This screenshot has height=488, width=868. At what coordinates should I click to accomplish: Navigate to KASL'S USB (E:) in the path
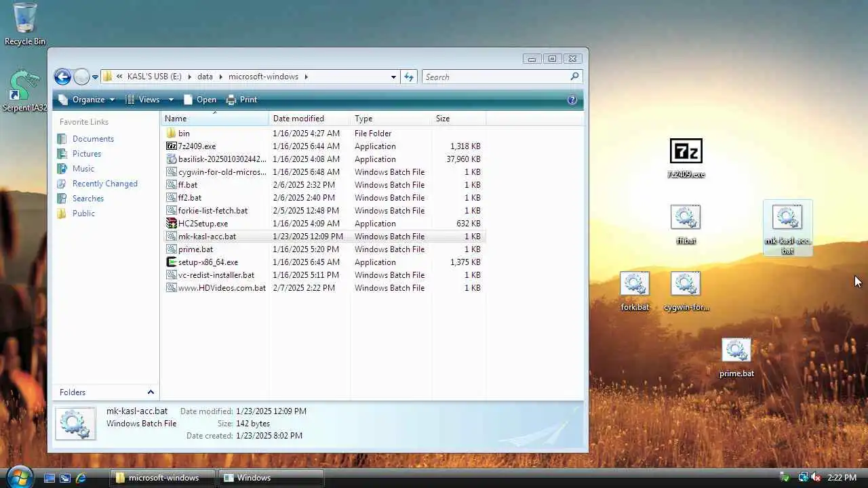pos(155,77)
